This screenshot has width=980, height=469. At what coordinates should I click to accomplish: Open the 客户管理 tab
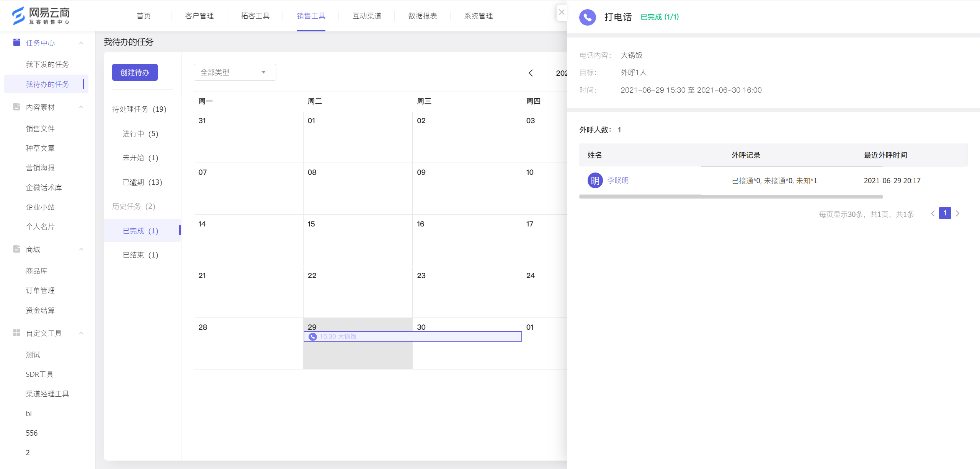(199, 16)
